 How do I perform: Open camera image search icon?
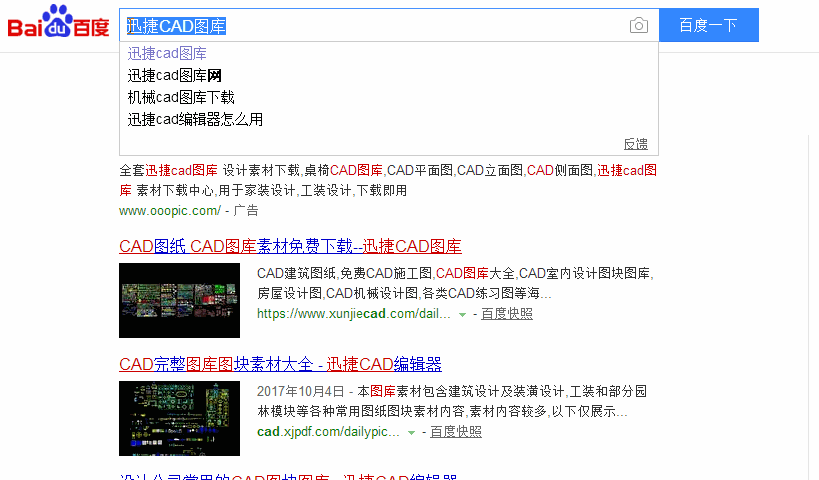(x=638, y=25)
